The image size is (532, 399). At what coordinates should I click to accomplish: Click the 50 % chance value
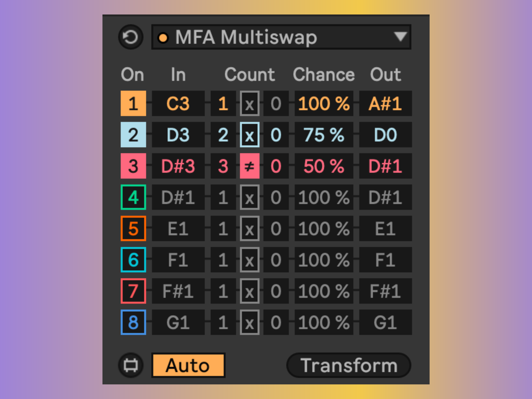pyautogui.click(x=324, y=166)
